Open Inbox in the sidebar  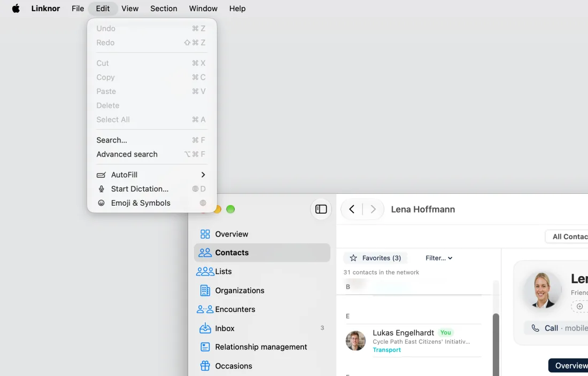[262, 328]
